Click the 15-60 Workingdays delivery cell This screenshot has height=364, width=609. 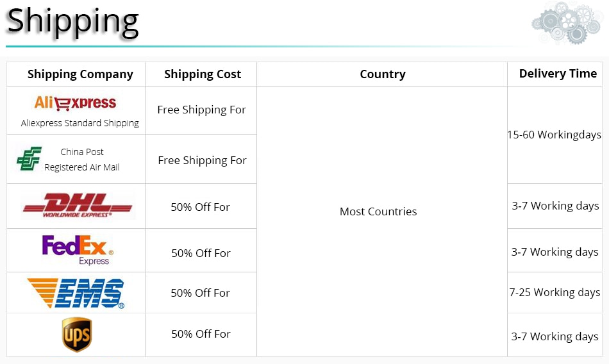(x=555, y=135)
